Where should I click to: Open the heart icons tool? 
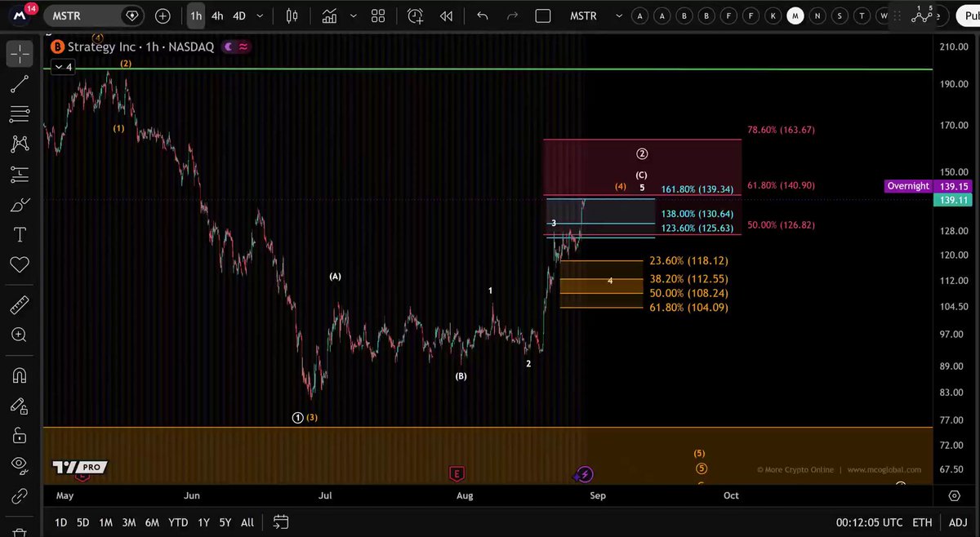point(19,264)
